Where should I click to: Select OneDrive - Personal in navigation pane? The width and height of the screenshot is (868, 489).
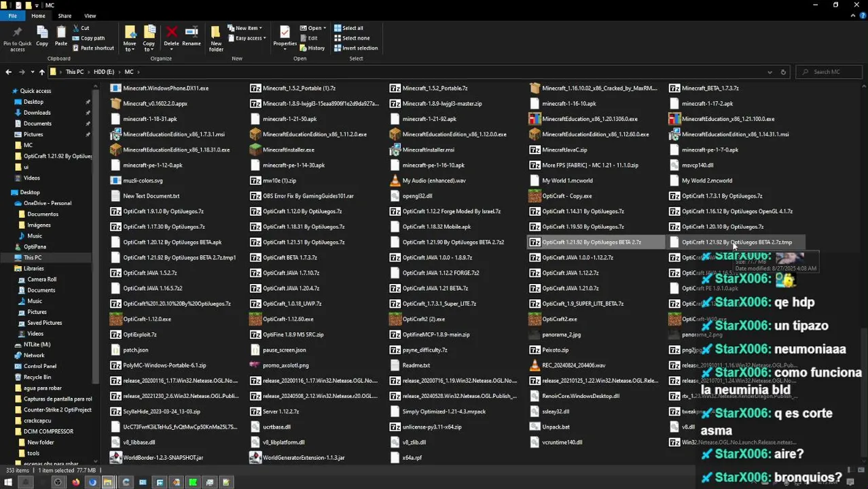point(47,203)
